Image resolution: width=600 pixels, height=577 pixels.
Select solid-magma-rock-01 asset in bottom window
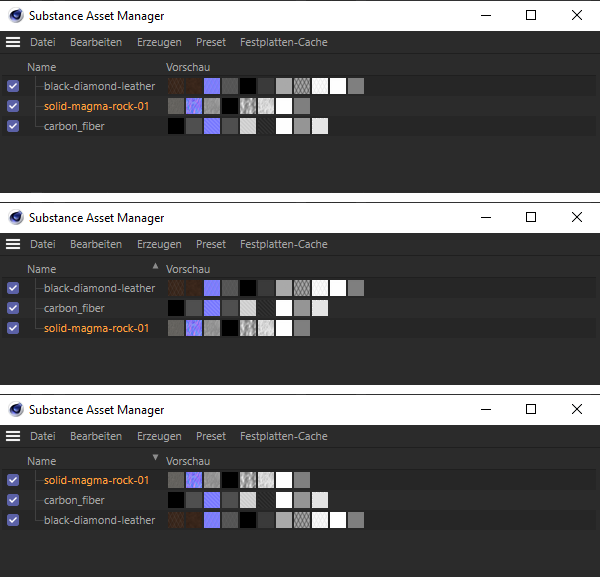[96, 480]
